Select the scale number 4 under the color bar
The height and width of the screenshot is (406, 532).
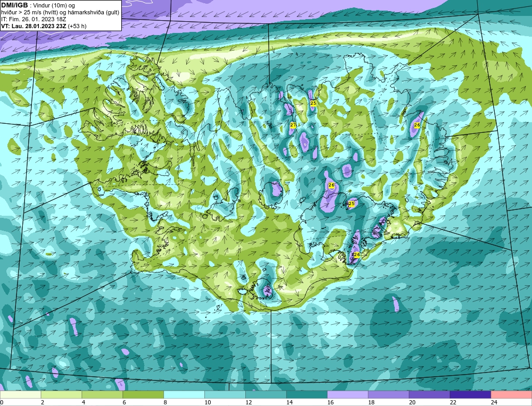click(x=84, y=402)
